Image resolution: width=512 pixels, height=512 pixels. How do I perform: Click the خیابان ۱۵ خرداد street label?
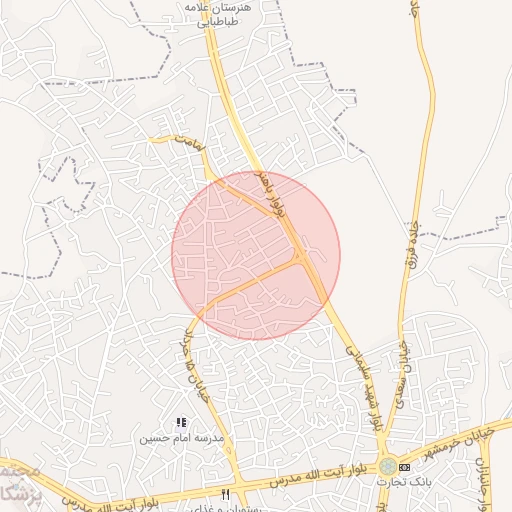point(194,366)
